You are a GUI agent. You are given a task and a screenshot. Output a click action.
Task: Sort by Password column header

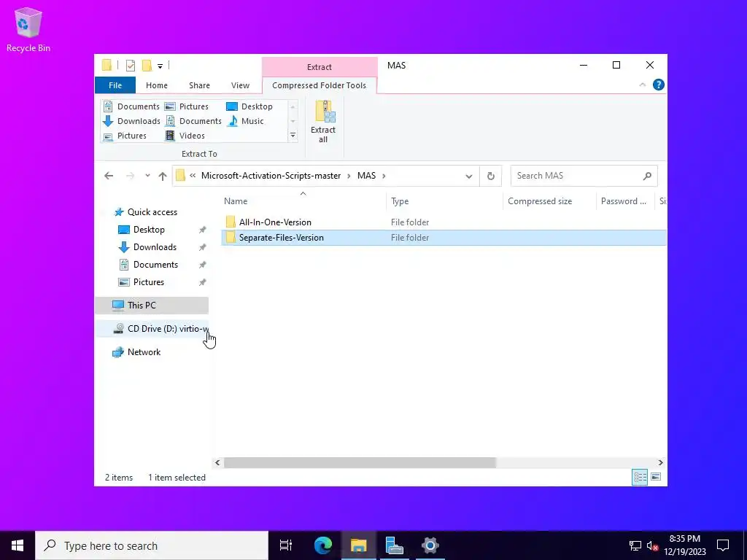(624, 201)
